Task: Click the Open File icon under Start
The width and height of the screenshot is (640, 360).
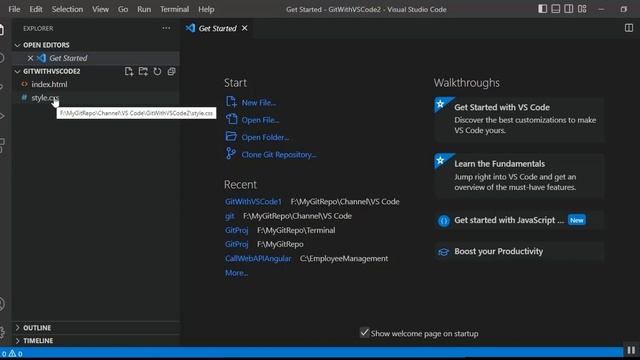Action: point(231,119)
